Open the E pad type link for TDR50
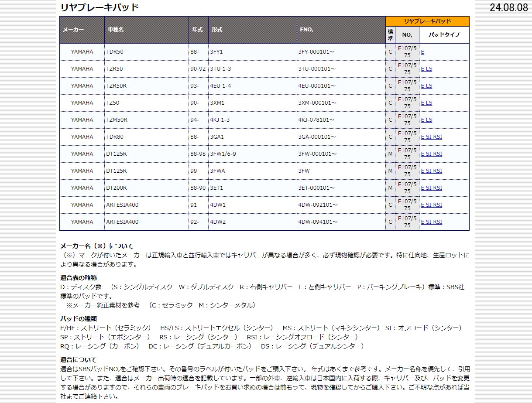Screen dimensions: 532x403 (x=422, y=51)
